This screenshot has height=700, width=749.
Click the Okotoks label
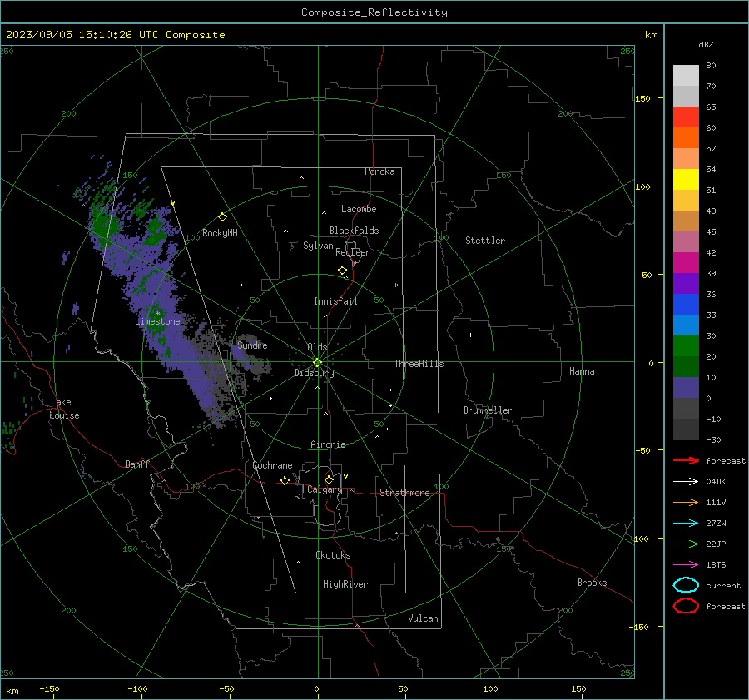tap(333, 555)
